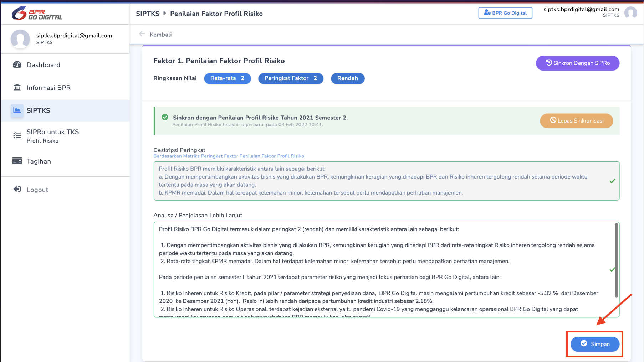Click the checkmark in Analisa text area
This screenshot has width=644, height=362.
click(x=612, y=270)
